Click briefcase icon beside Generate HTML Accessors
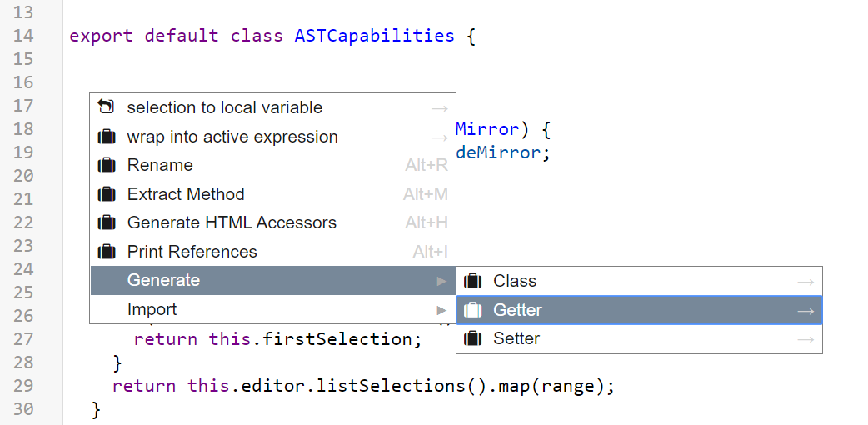 tap(106, 222)
